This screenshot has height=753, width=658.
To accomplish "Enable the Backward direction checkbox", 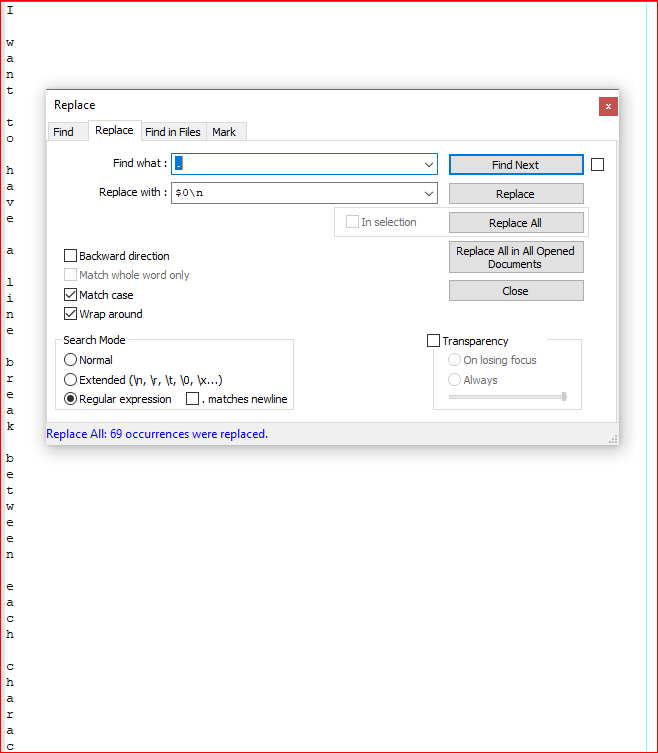I will [70, 255].
